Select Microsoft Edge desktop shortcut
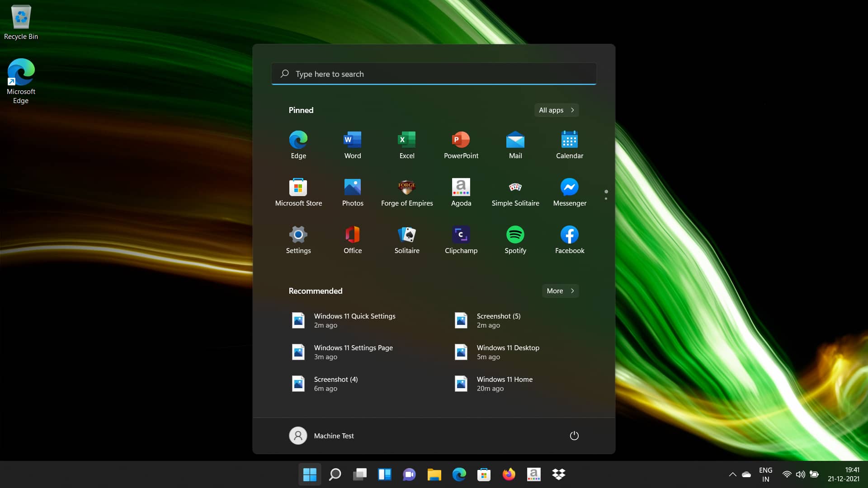The height and width of the screenshot is (488, 868). coord(21,81)
